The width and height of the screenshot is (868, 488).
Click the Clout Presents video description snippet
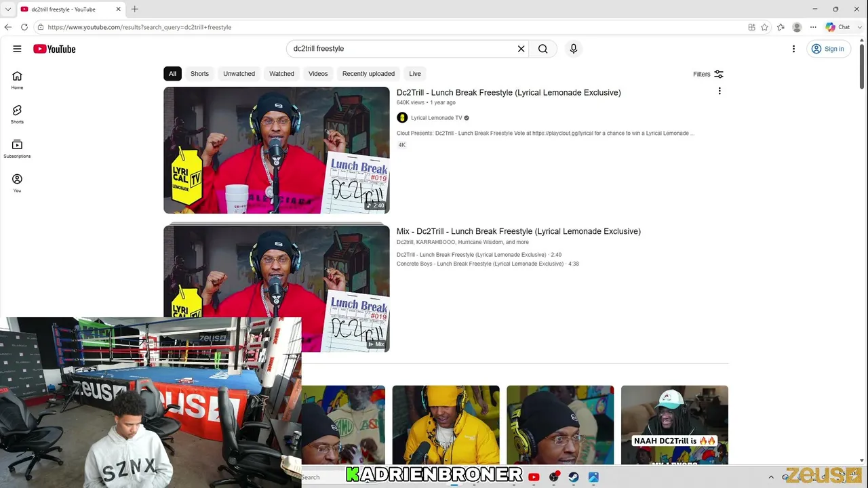(545, 134)
